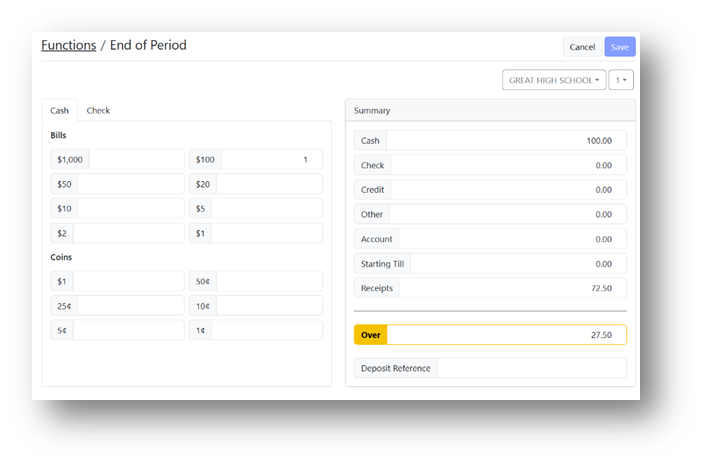Click the $2 bills input field
The width and height of the screenshot is (705, 465).
click(129, 233)
